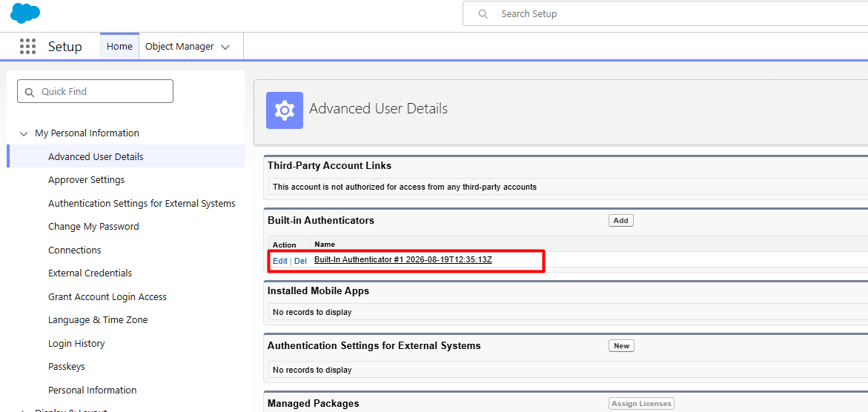Click the gear icon beside Advanced User Details
This screenshot has height=412, width=868.
(285, 110)
